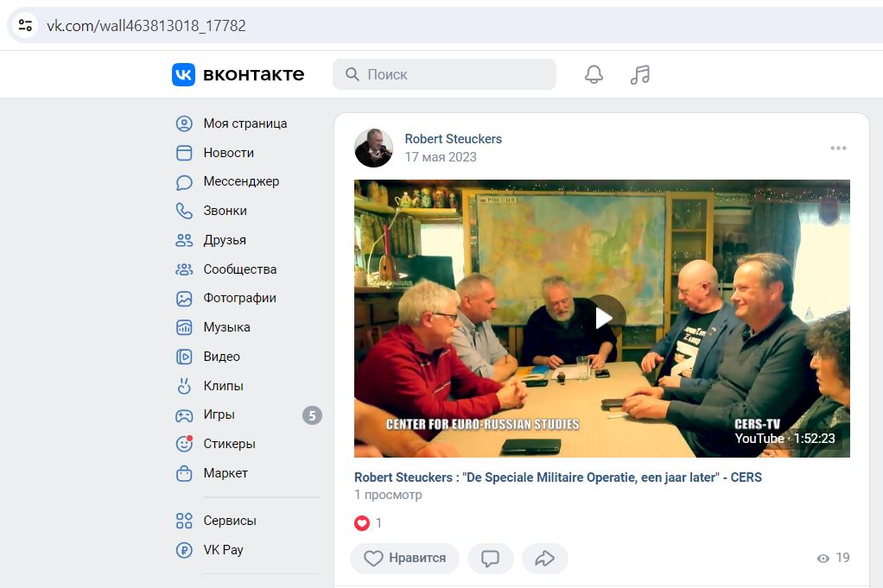The height and width of the screenshot is (588, 883).
Task: Open notifications bell
Action: tap(594, 74)
